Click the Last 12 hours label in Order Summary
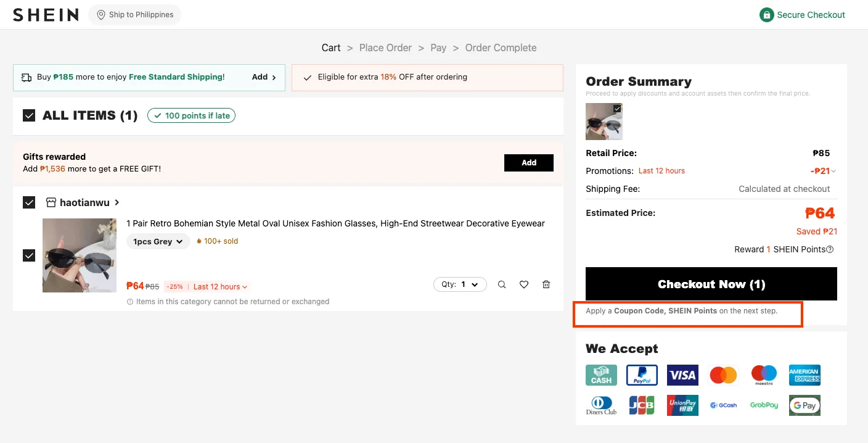The image size is (868, 443). point(661,171)
